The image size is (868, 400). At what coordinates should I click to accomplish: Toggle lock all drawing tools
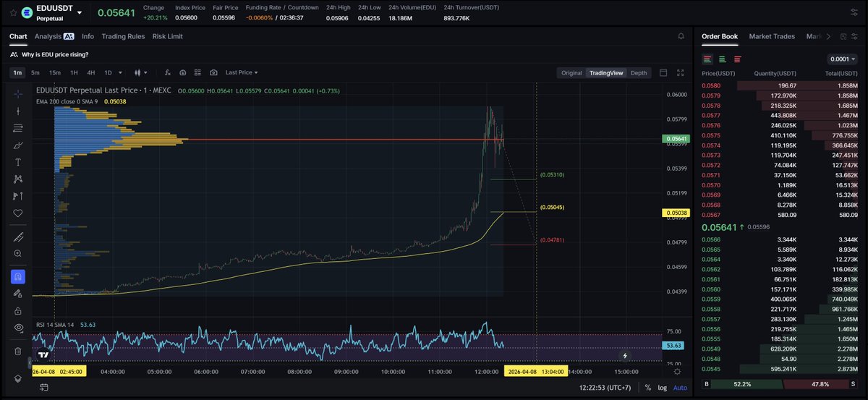click(x=18, y=311)
